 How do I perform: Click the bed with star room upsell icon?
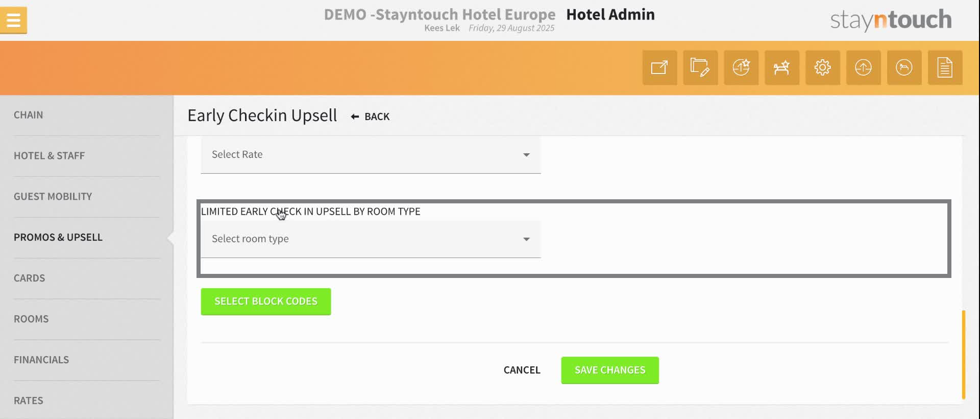point(782,67)
